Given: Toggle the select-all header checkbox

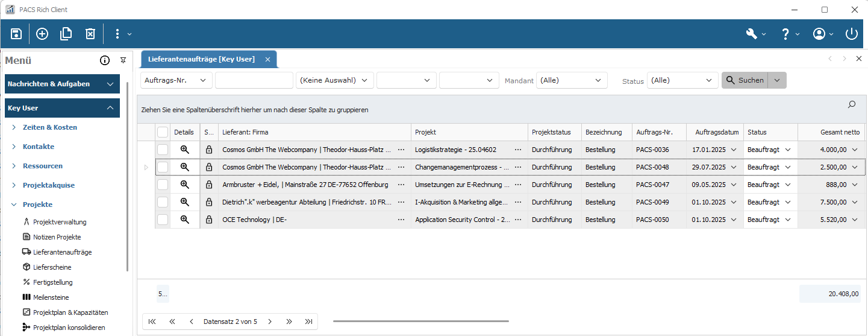Looking at the screenshot, I should (163, 132).
